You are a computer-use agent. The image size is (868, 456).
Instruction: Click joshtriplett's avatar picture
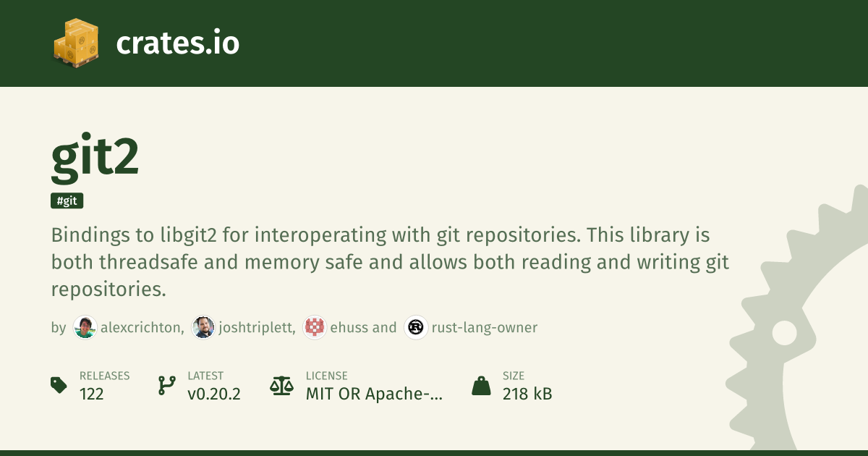(203, 328)
